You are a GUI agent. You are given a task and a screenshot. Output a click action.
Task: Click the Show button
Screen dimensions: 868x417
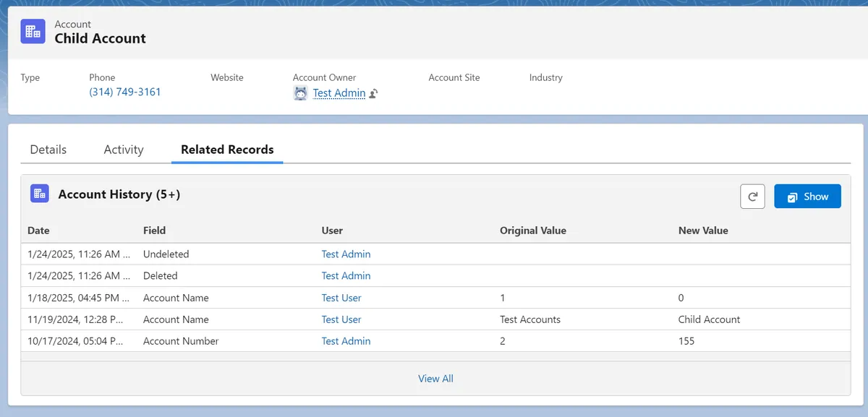tap(807, 197)
